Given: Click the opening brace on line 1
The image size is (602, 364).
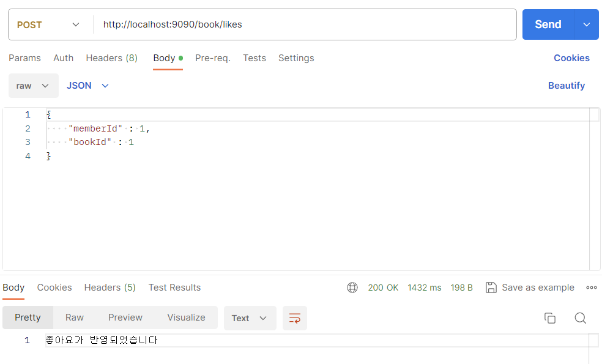Looking at the screenshot, I should [x=49, y=114].
